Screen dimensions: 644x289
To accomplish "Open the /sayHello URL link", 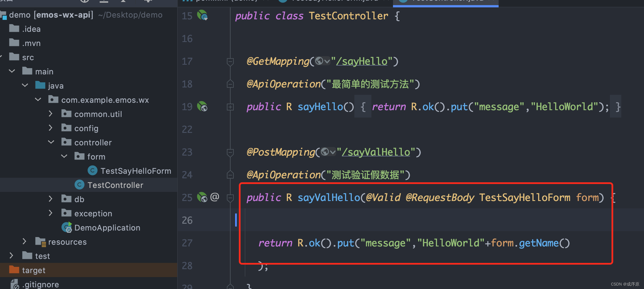I will point(362,61).
